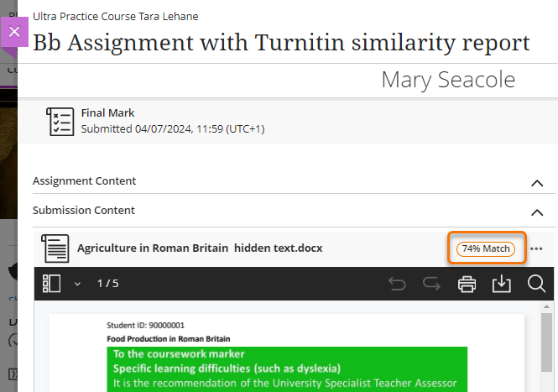This screenshot has width=558, height=392.
Task: Open the 74% Match similarity report
Action: point(486,248)
